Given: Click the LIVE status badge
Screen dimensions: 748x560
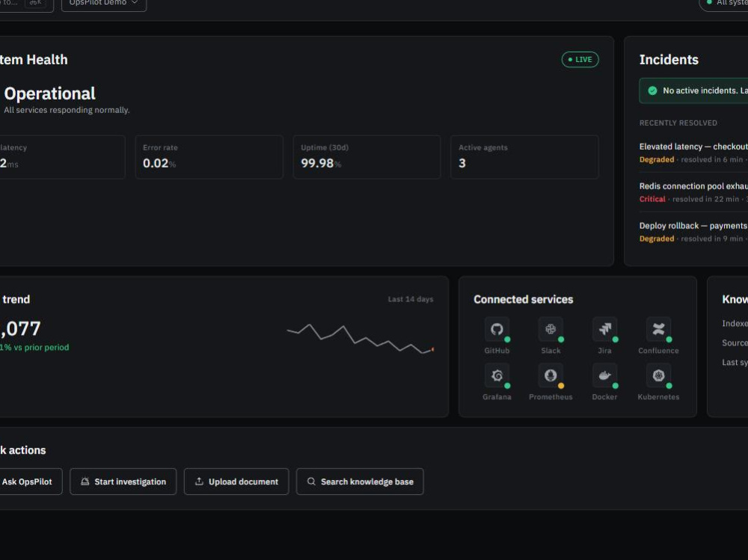Looking at the screenshot, I should (580, 60).
